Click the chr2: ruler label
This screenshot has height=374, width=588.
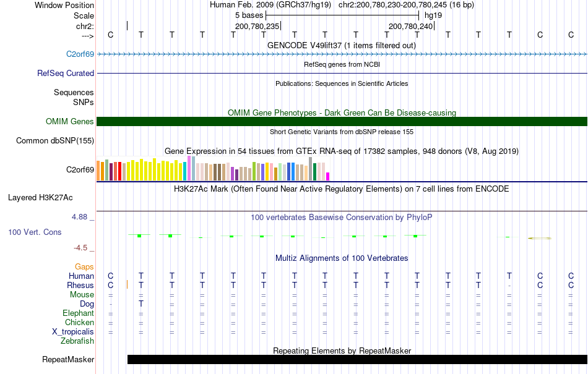pyautogui.click(x=85, y=26)
